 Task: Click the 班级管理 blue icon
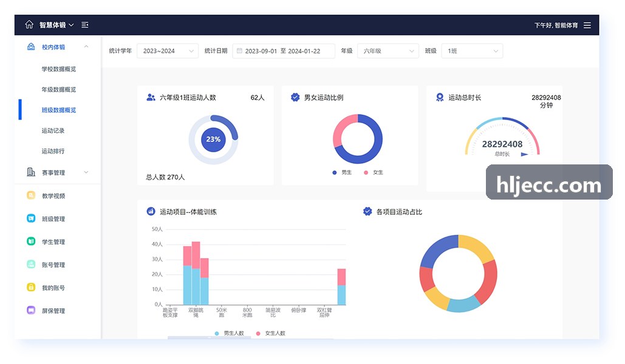31,218
